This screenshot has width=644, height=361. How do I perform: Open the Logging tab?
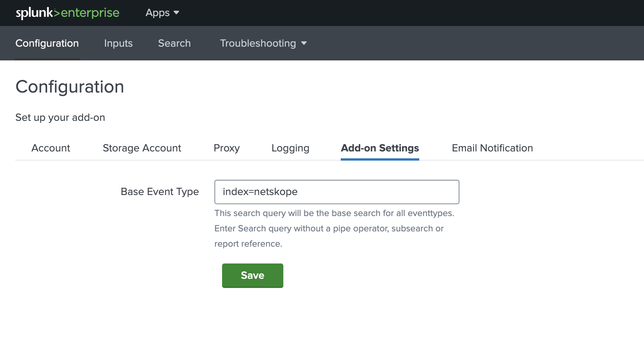point(290,148)
